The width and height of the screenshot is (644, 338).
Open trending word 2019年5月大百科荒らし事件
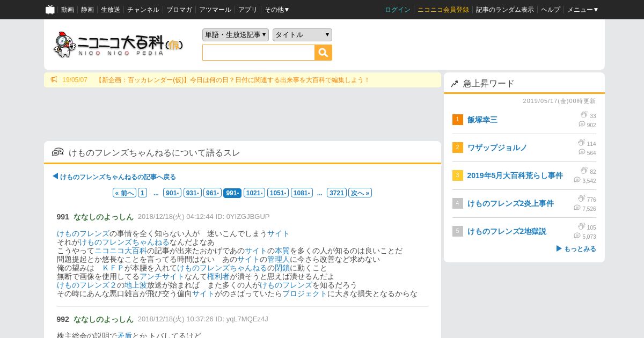[x=515, y=175]
